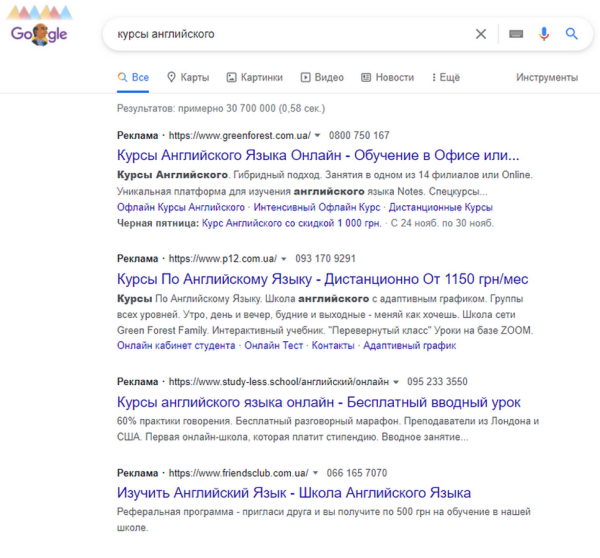Follow Онлайн Тест sitelink

tap(274, 346)
